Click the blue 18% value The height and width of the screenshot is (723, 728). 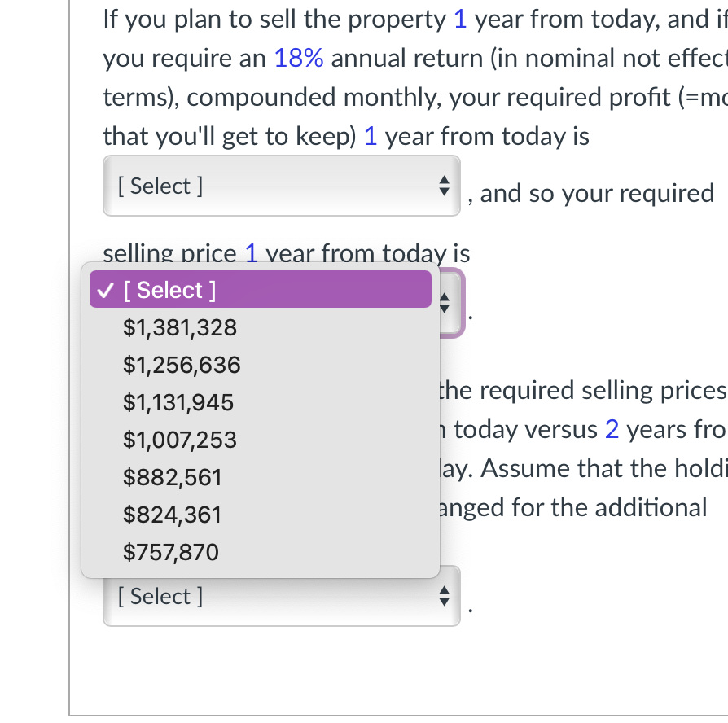(300, 58)
